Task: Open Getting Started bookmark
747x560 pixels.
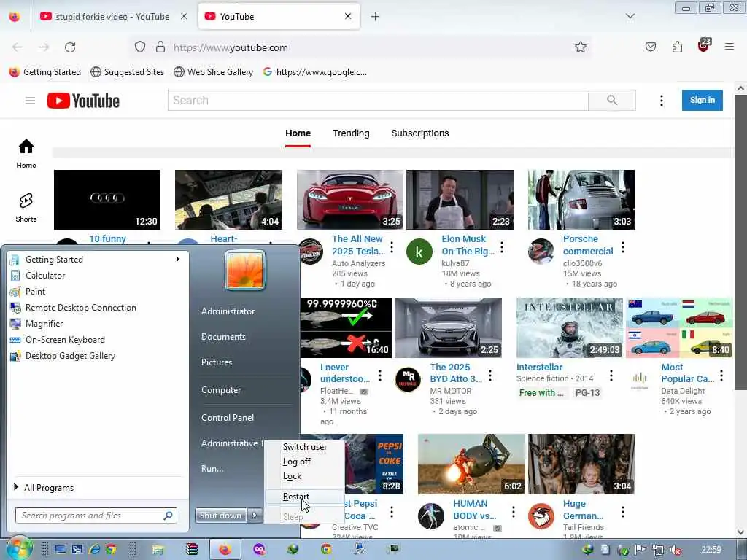Action: (45, 72)
